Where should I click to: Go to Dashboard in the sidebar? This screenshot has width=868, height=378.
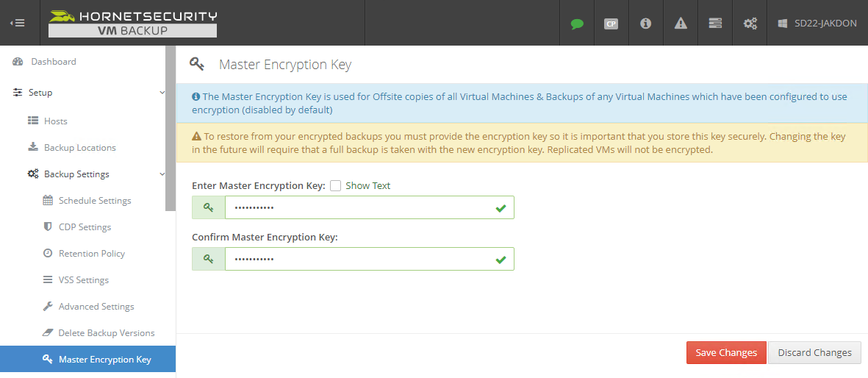[53, 62]
